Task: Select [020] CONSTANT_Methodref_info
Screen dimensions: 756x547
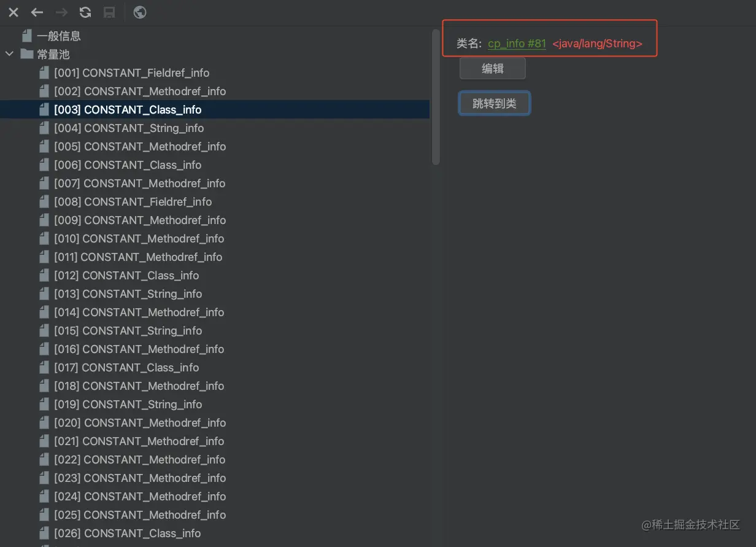Action: pos(215,422)
